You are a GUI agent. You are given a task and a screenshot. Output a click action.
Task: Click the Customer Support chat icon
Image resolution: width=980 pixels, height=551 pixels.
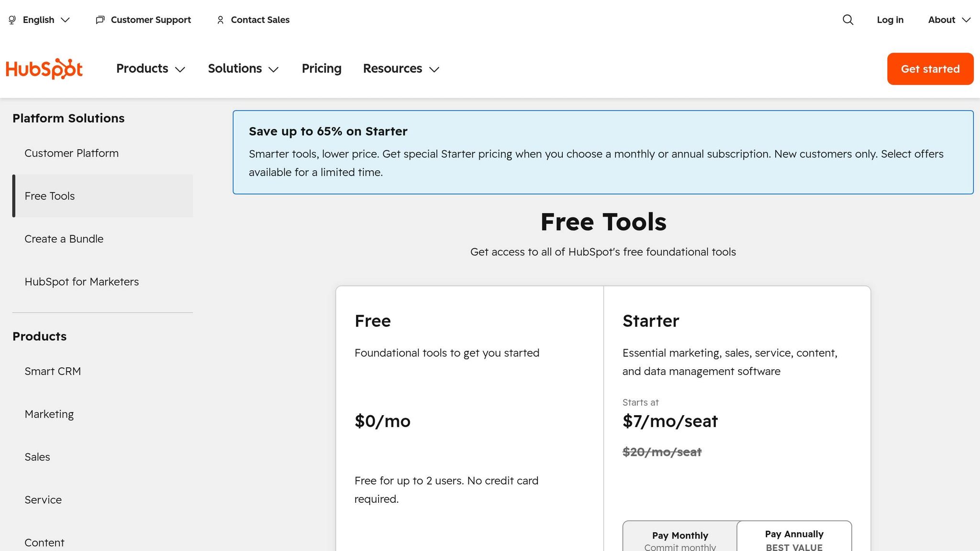click(100, 20)
